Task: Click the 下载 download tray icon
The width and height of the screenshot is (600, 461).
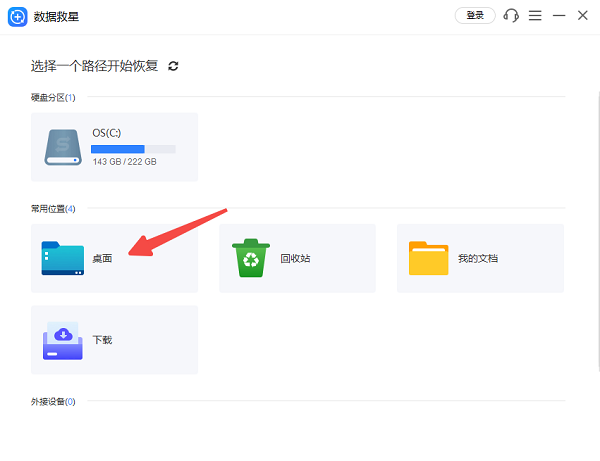Action: [63, 340]
